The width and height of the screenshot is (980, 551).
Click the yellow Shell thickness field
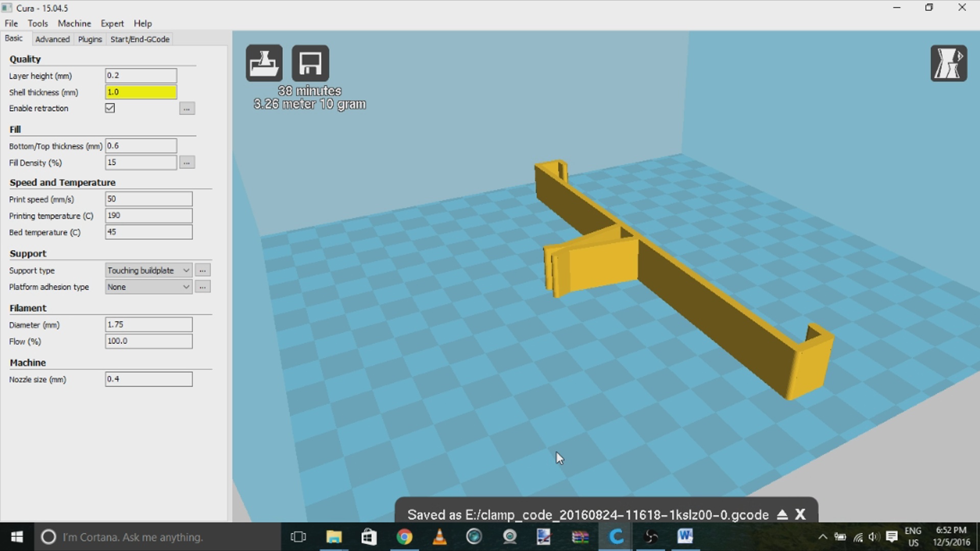pos(141,92)
